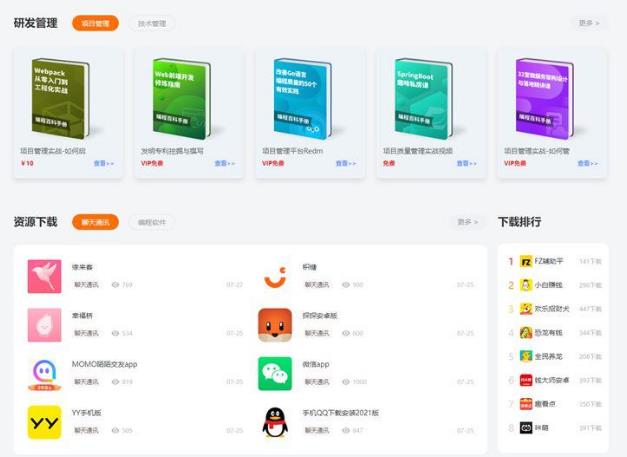
Task: Click 查看>> under the SpringBoot book
Action: click(466, 163)
